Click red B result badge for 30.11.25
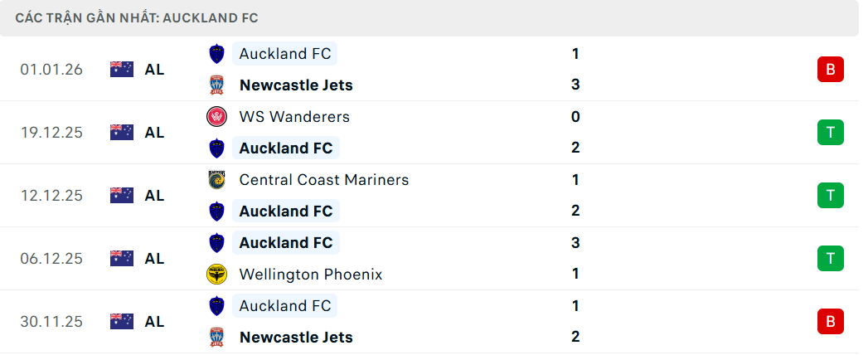The image size is (868, 355). [x=830, y=321]
